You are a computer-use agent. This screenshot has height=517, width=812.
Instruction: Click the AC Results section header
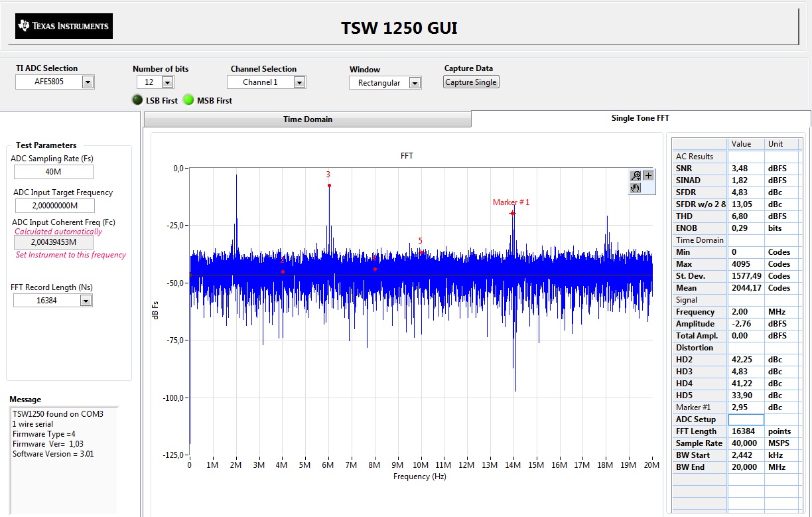699,157
